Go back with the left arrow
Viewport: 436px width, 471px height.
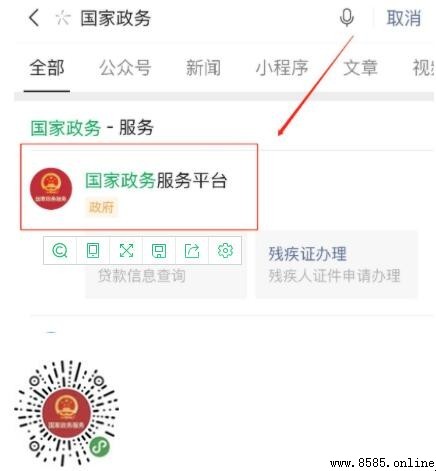point(34,18)
